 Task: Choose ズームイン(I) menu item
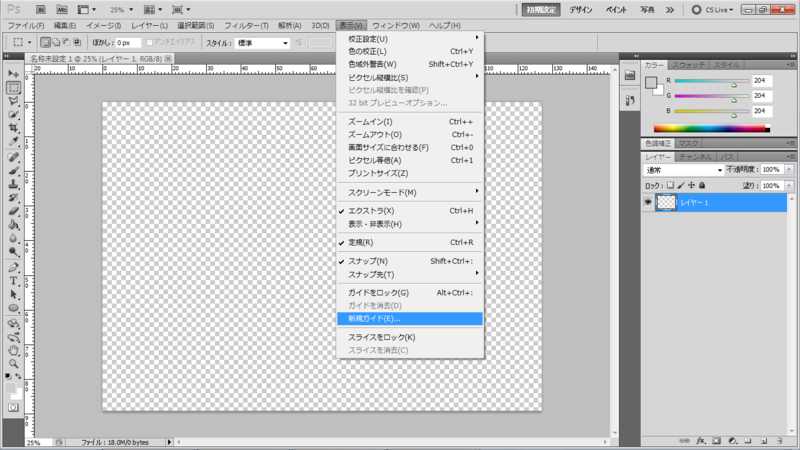tap(410, 121)
